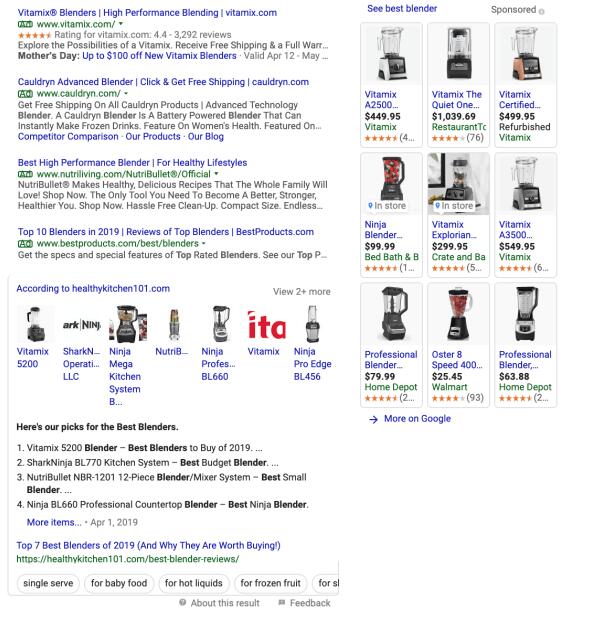Click the Vitamix red logo image
Image resolution: width=590 pixels, height=617 pixels.
(266, 325)
